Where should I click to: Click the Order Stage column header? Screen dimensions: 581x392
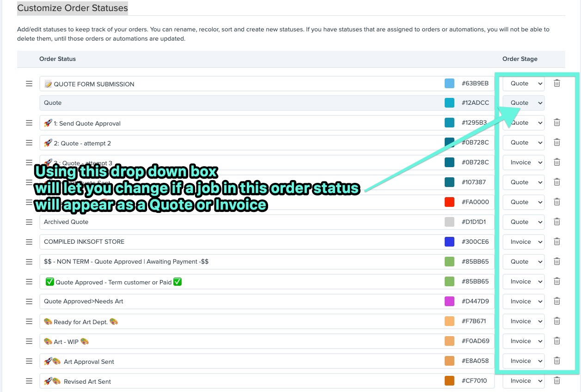(x=520, y=59)
